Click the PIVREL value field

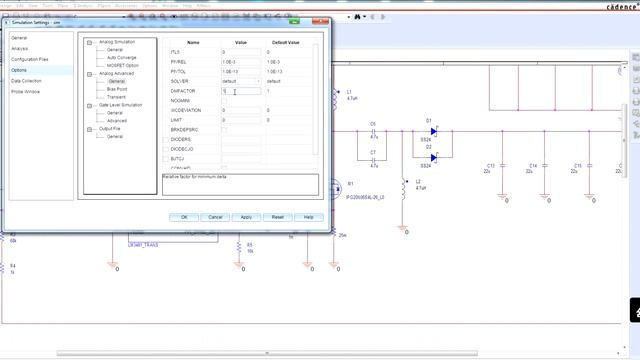click(241, 62)
